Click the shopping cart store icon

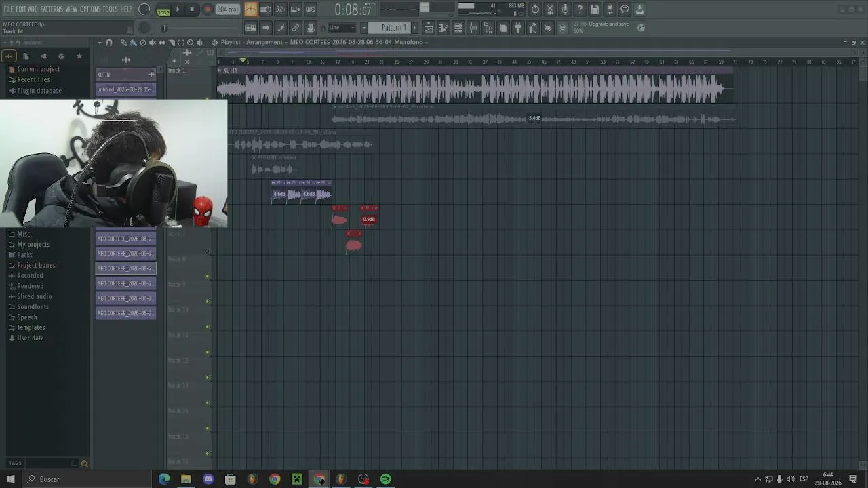(562, 28)
